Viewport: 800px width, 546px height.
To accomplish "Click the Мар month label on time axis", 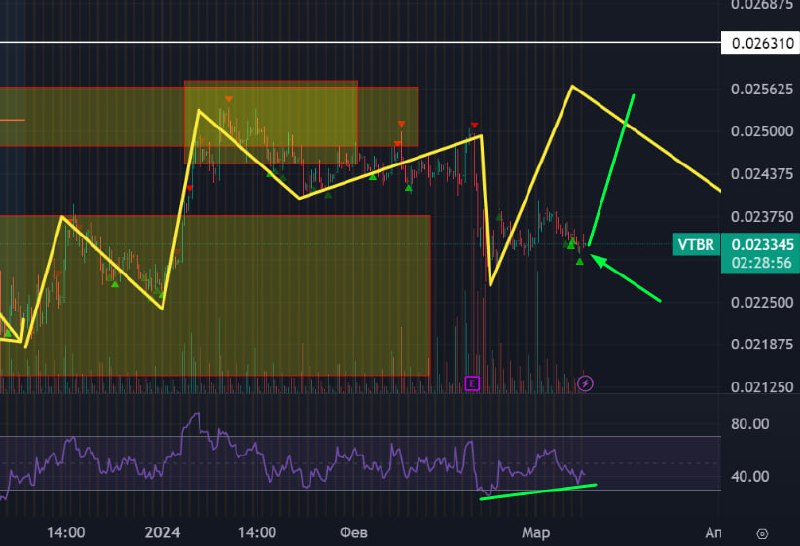I will coord(536,533).
